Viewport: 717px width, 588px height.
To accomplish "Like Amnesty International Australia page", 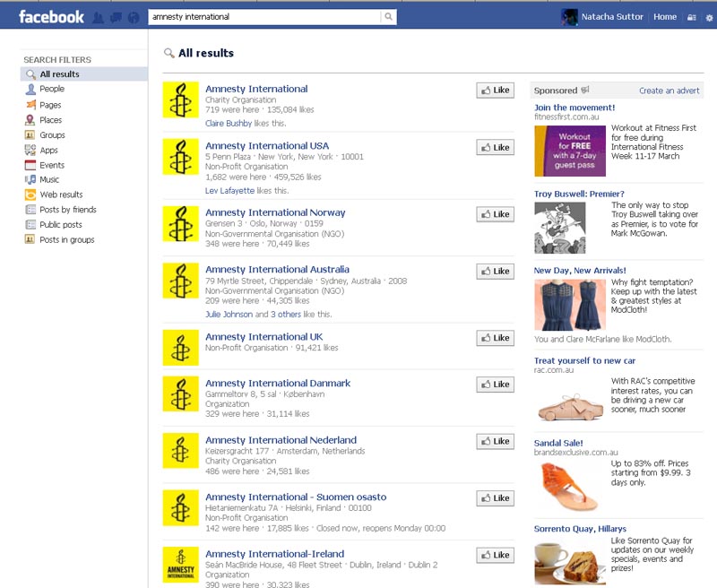I will [x=496, y=271].
